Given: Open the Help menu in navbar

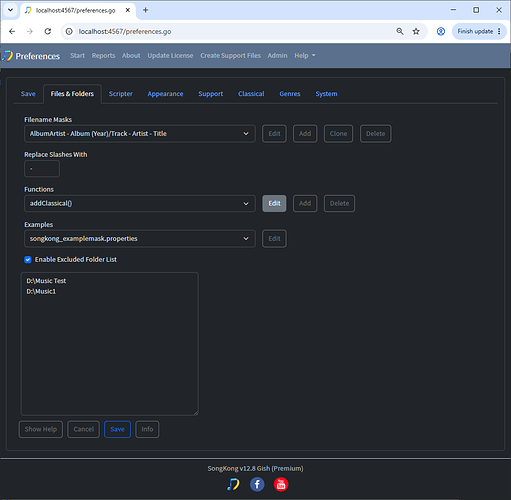Looking at the screenshot, I should pyautogui.click(x=305, y=56).
